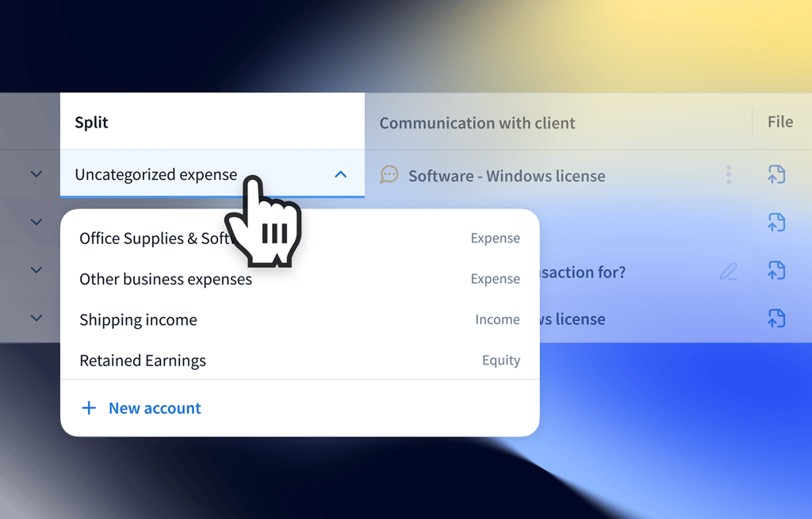
Task: Click the chat bubble icon beside Software - Windows license
Action: [389, 174]
